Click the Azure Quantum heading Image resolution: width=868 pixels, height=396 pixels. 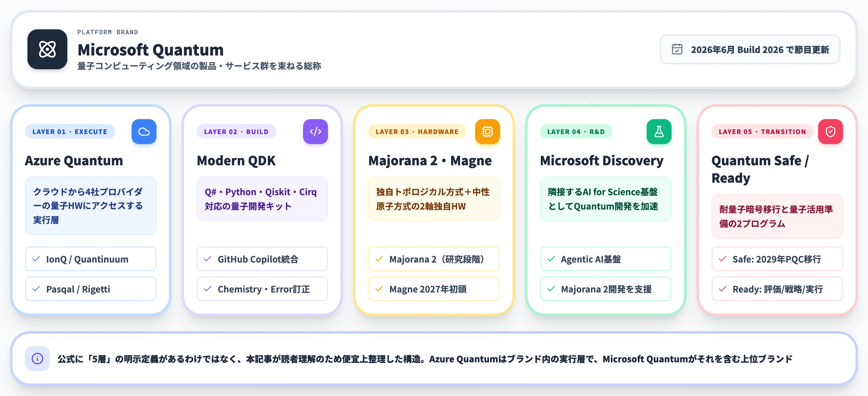pyautogui.click(x=74, y=160)
